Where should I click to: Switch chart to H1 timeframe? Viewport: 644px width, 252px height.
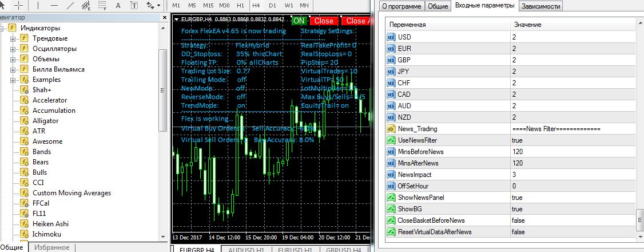point(240,5)
